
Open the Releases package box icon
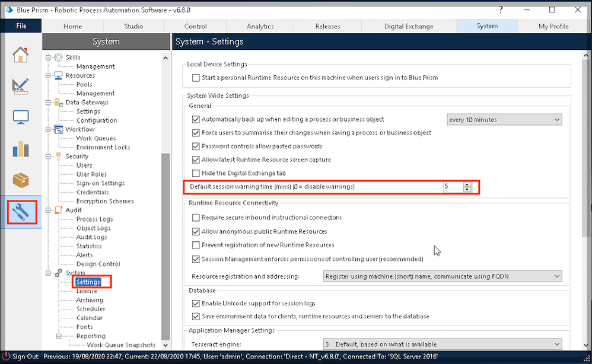tap(20, 180)
